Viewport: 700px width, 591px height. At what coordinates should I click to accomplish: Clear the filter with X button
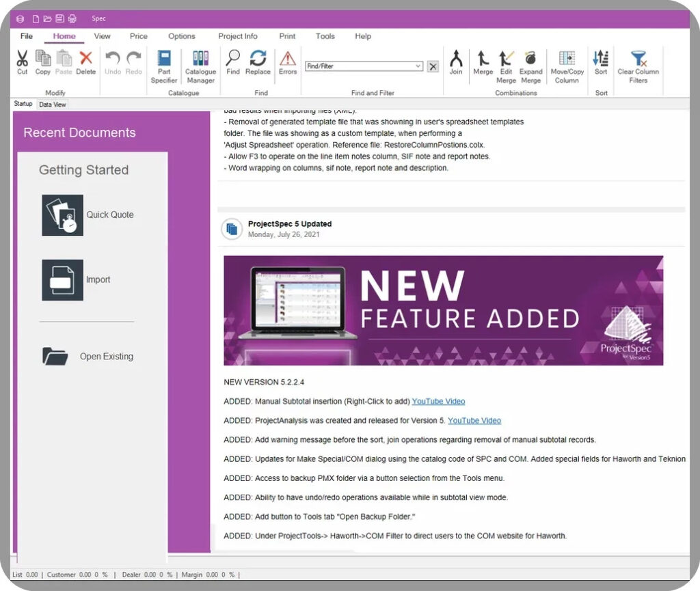pos(433,66)
